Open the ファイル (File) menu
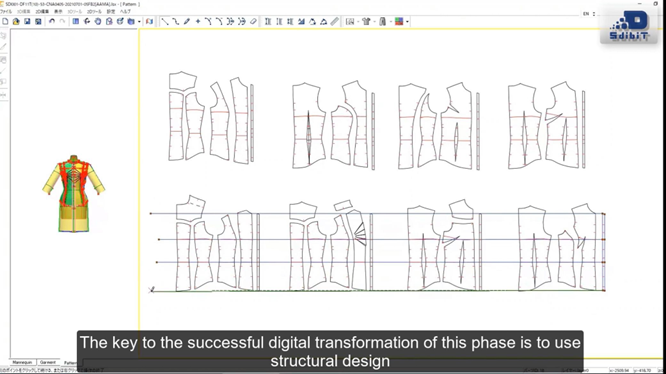The height and width of the screenshot is (374, 666). 6,11
